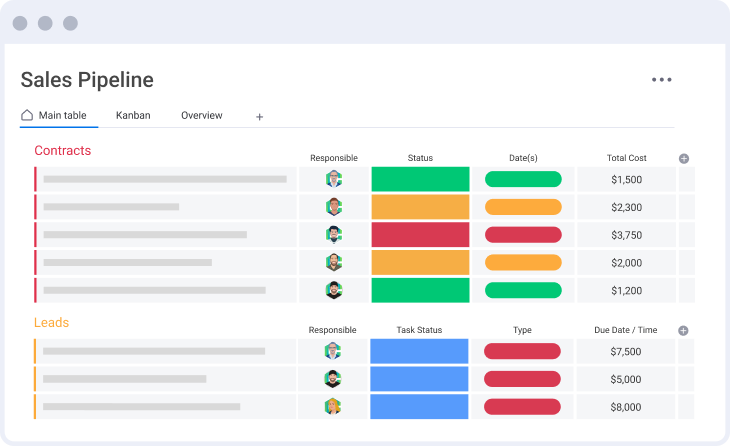The height and width of the screenshot is (446, 730).
Task: Open the Kanban view tab
Action: pos(133,116)
